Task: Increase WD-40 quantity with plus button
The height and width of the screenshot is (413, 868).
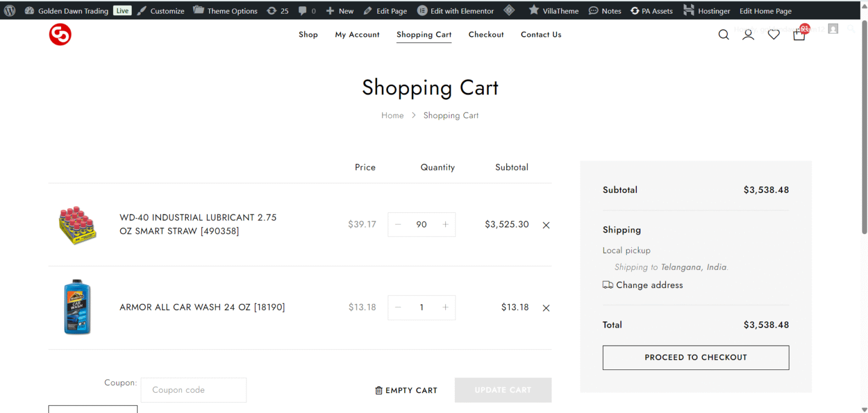Action: pyautogui.click(x=445, y=225)
